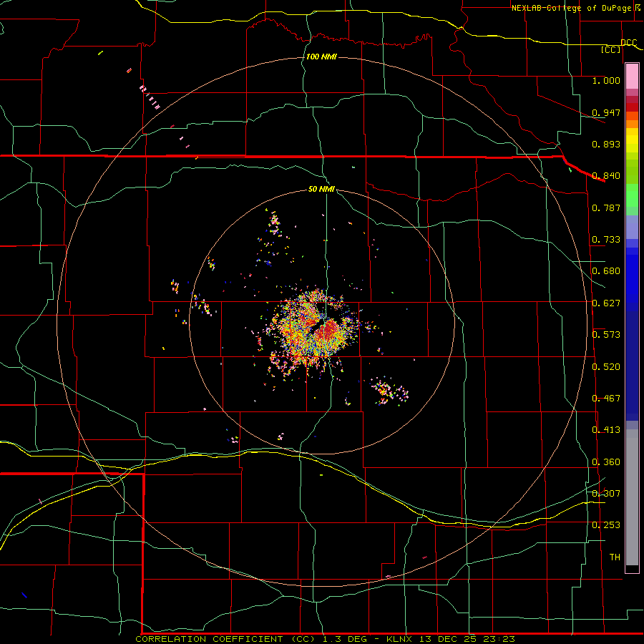This screenshot has width=644, height=644.
Task: Click the 0.413 color scale value
Action: point(606,430)
